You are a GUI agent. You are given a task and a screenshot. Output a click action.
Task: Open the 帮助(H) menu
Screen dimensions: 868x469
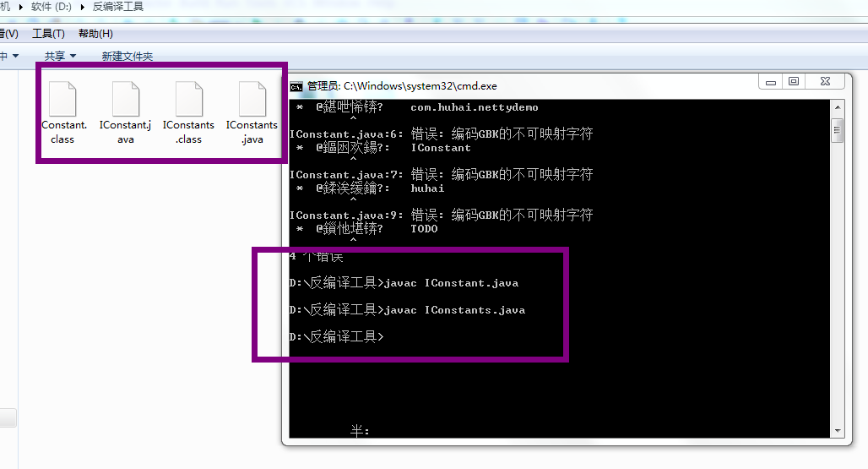(95, 34)
